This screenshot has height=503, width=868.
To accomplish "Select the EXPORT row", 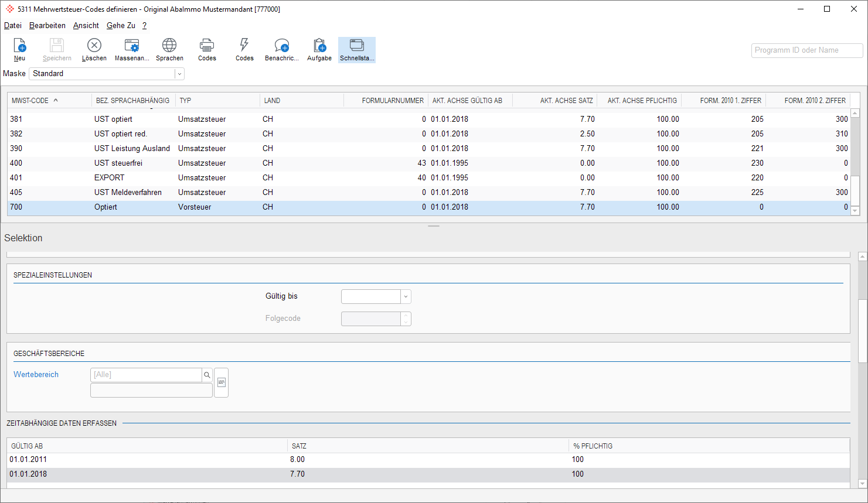I will [428, 177].
